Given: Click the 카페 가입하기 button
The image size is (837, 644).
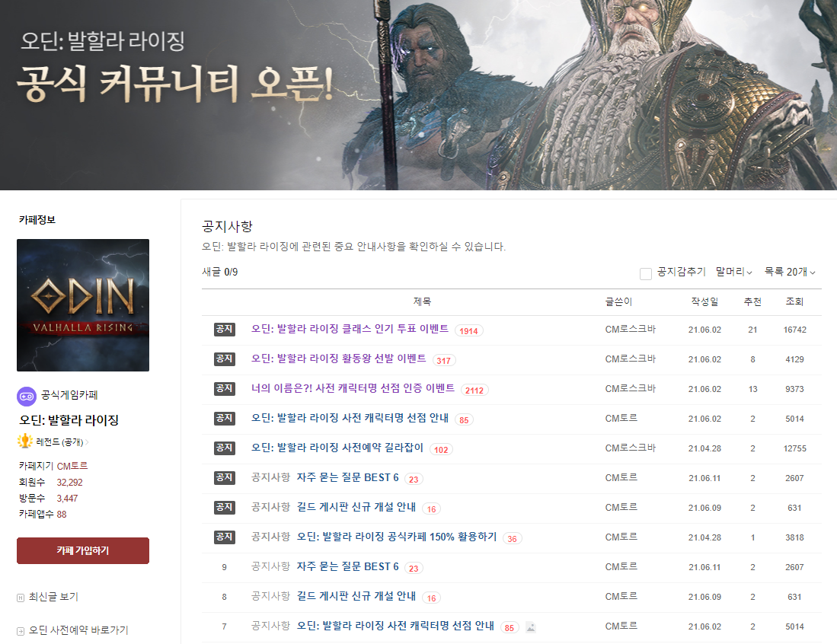Looking at the screenshot, I should [x=83, y=550].
